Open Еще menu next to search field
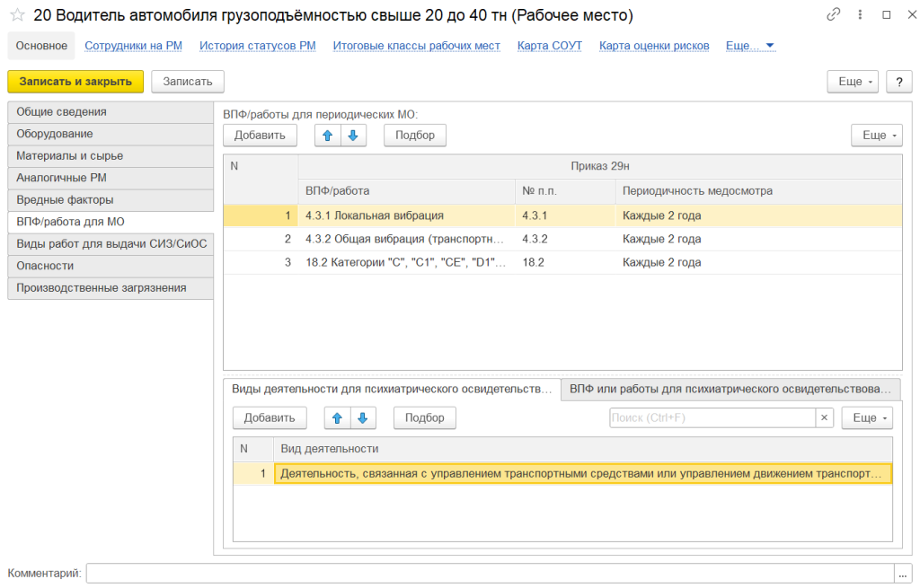Image resolution: width=920 pixels, height=588 pixels. click(x=866, y=418)
